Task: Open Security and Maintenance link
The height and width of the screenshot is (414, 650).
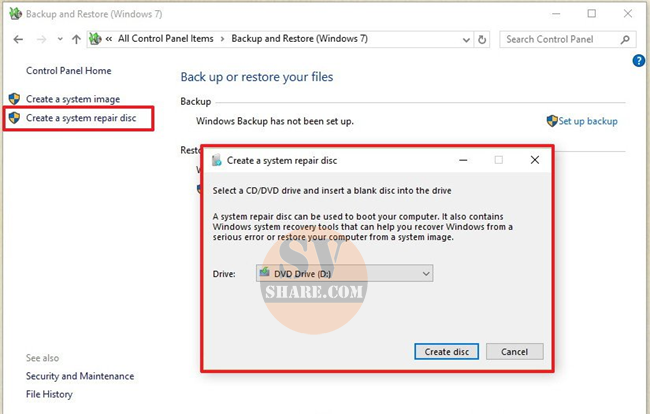Action: point(80,376)
